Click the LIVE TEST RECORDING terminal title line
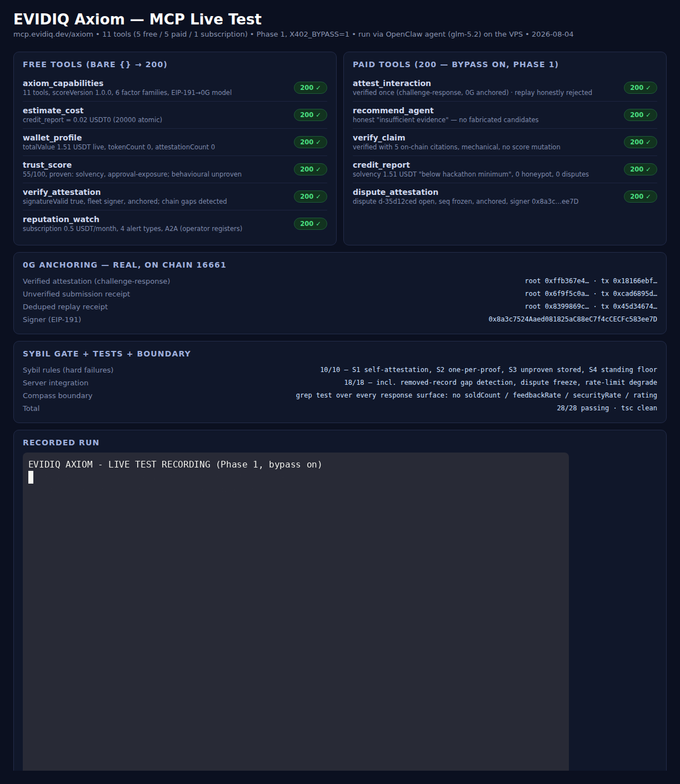The height and width of the screenshot is (784, 680). tap(175, 465)
